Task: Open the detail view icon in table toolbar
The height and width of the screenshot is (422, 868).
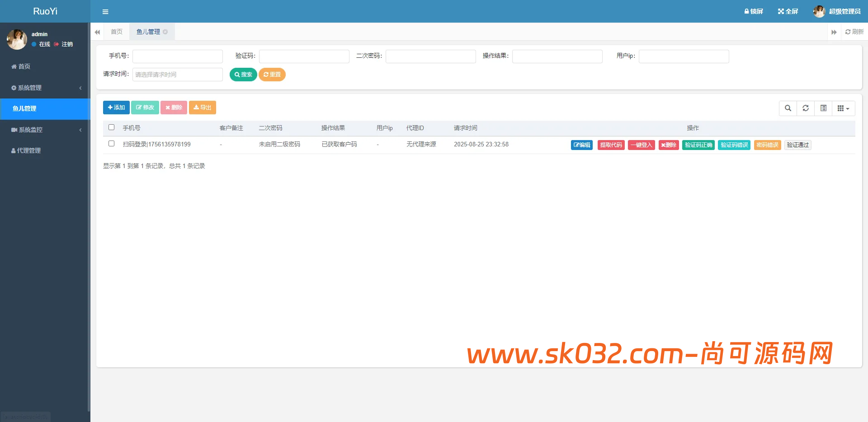Action: (x=823, y=108)
